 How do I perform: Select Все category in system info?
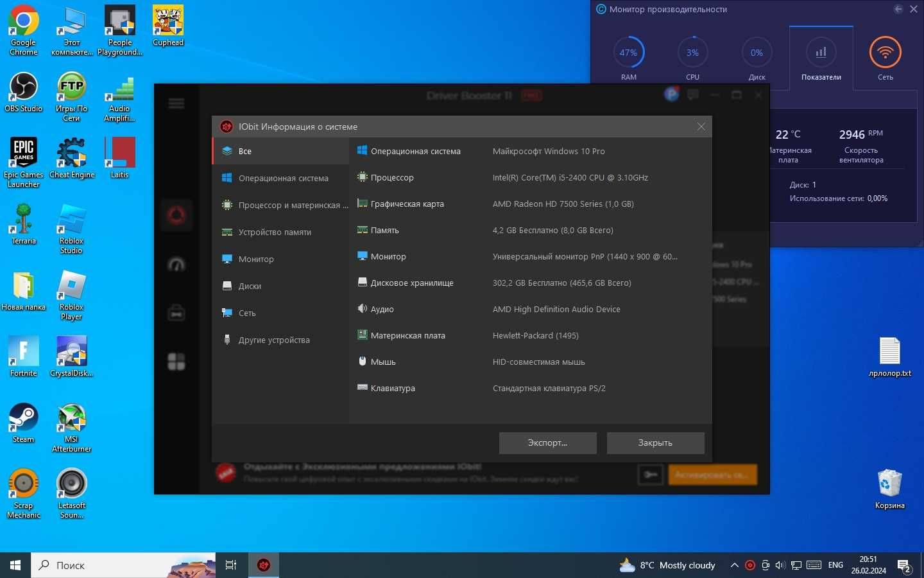pyautogui.click(x=281, y=151)
